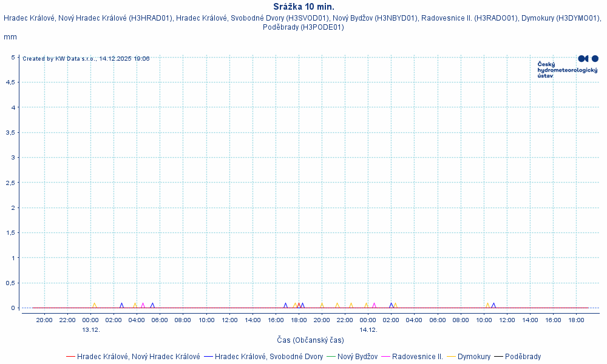The height and width of the screenshot is (364, 607).
Task: Click the magenta peak near 04:30 on 13.12.
Action: [x=143, y=305]
